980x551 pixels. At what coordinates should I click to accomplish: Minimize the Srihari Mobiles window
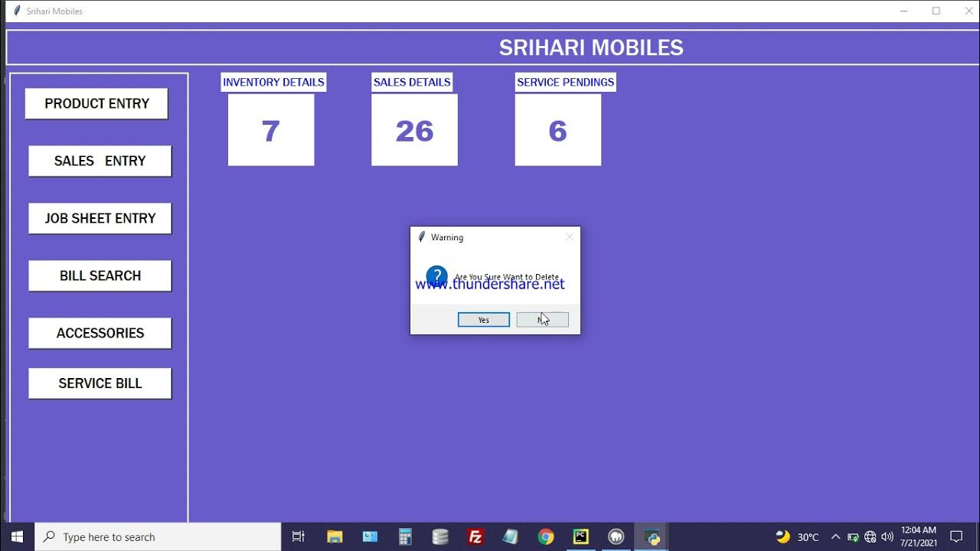pyautogui.click(x=904, y=11)
